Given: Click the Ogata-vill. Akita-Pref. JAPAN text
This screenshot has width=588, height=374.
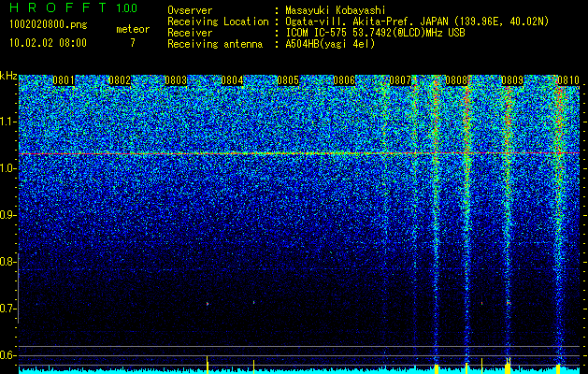Looking at the screenshot, I should [367, 22].
